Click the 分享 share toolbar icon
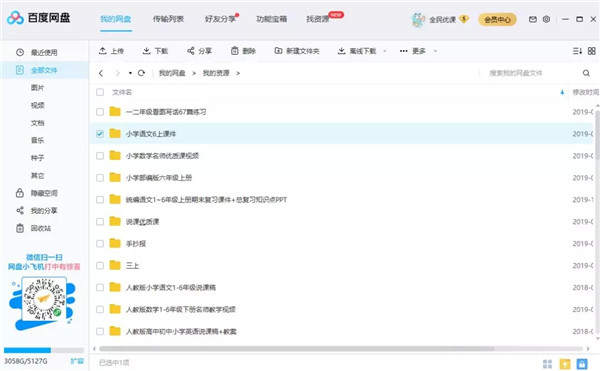Image resolution: width=600 pixels, height=371 pixels. pyautogui.click(x=191, y=51)
